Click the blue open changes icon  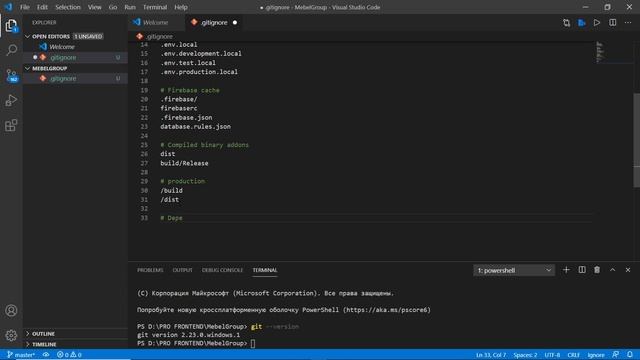point(582,23)
